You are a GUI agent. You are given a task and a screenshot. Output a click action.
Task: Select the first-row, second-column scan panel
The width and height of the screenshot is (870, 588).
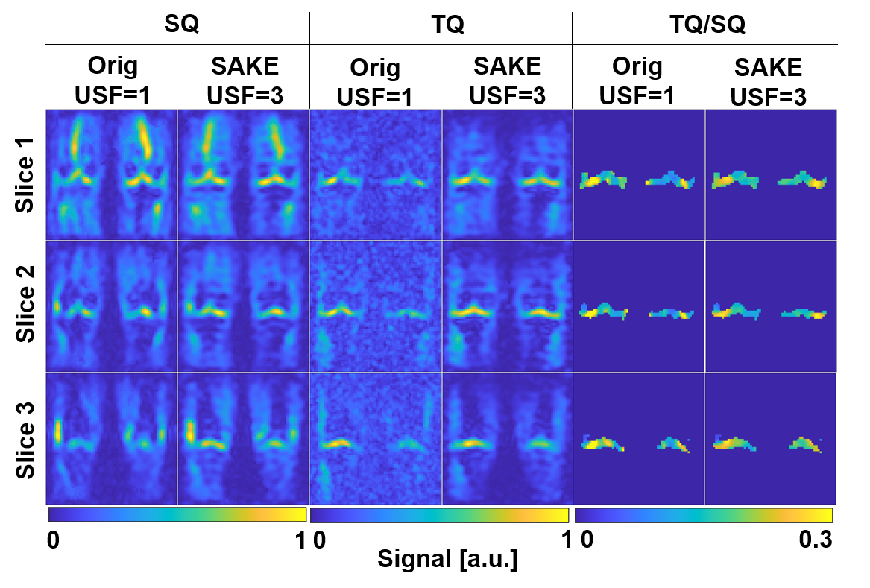[x=243, y=174]
